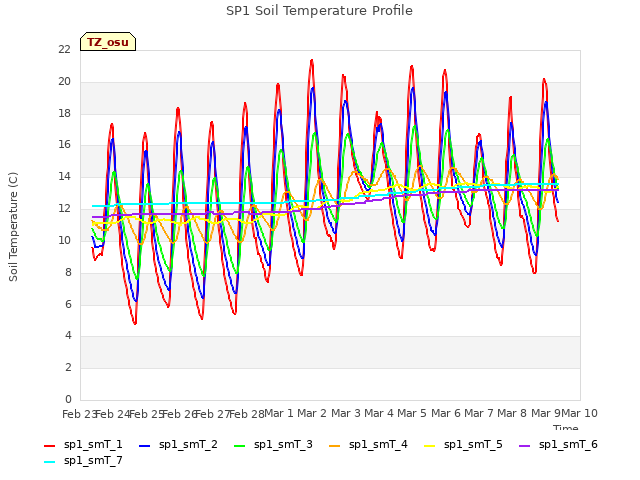Image resolution: width=640 pixels, height=480 pixels.
Task: Click the Mar 10 x-axis tick label
Action: (579, 413)
